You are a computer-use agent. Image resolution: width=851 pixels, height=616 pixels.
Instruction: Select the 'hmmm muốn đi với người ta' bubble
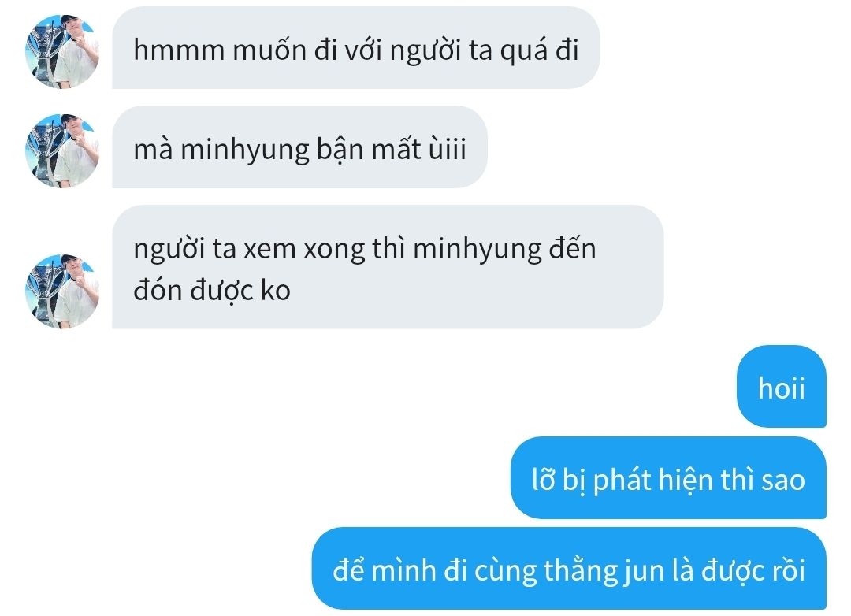355,48
